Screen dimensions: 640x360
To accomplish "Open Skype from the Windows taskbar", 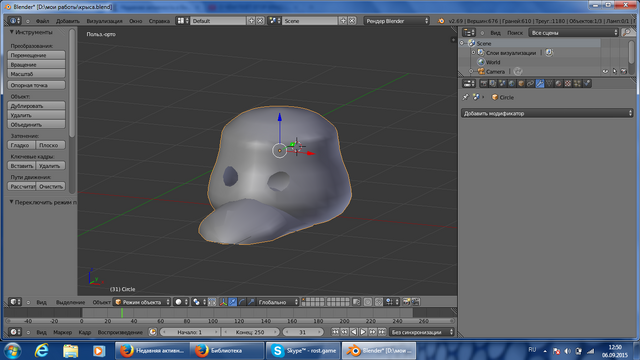I will tap(303, 351).
